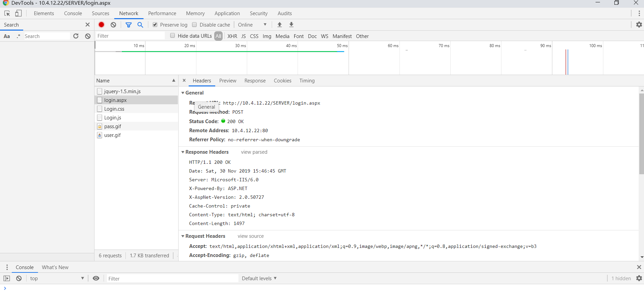Activate the inspect element picker icon
Viewport: 644px width, 297px height.
(x=7, y=13)
